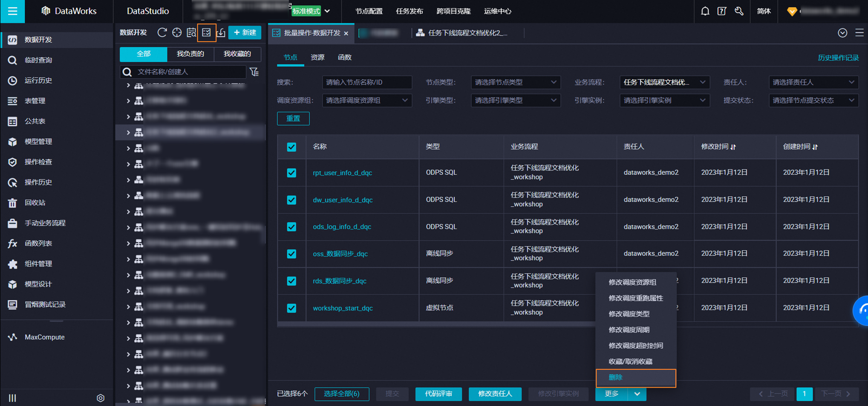Click the sidebar settings gear at bottom
868x406 pixels.
tap(101, 398)
